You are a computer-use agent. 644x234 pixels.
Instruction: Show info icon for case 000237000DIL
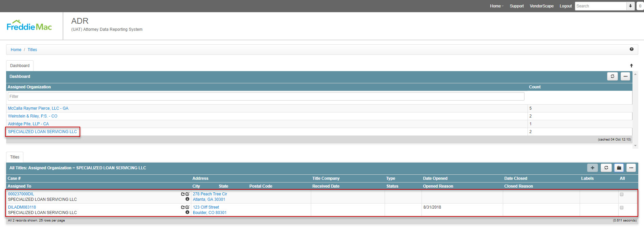187,199
